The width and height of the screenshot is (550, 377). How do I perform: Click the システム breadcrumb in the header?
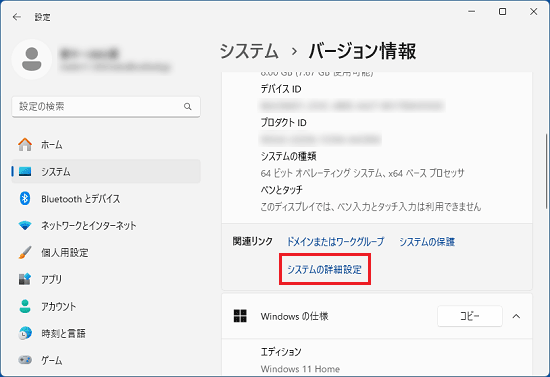coord(249,51)
